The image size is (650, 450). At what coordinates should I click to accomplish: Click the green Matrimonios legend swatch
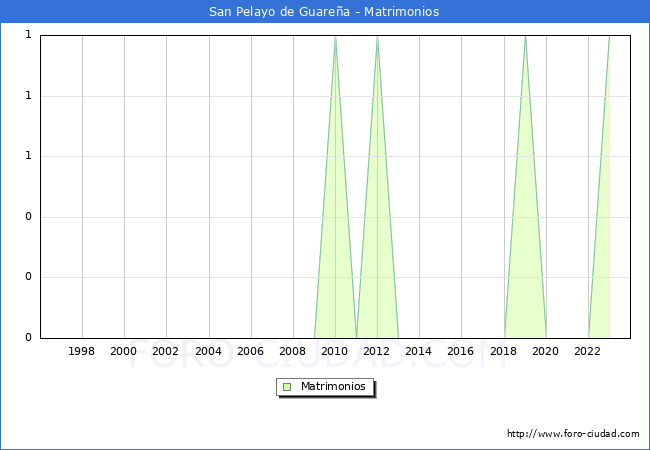[x=287, y=386]
